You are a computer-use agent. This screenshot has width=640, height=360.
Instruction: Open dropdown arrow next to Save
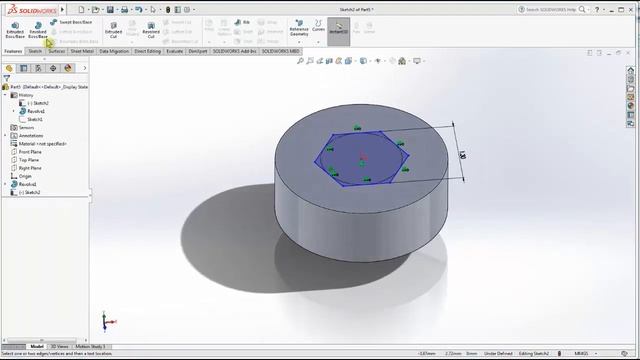click(117, 9)
